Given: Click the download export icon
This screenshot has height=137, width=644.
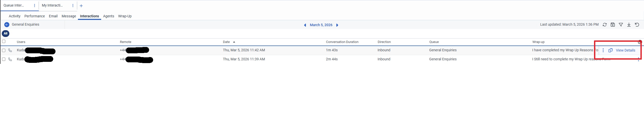Looking at the screenshot, I should 629,25.
